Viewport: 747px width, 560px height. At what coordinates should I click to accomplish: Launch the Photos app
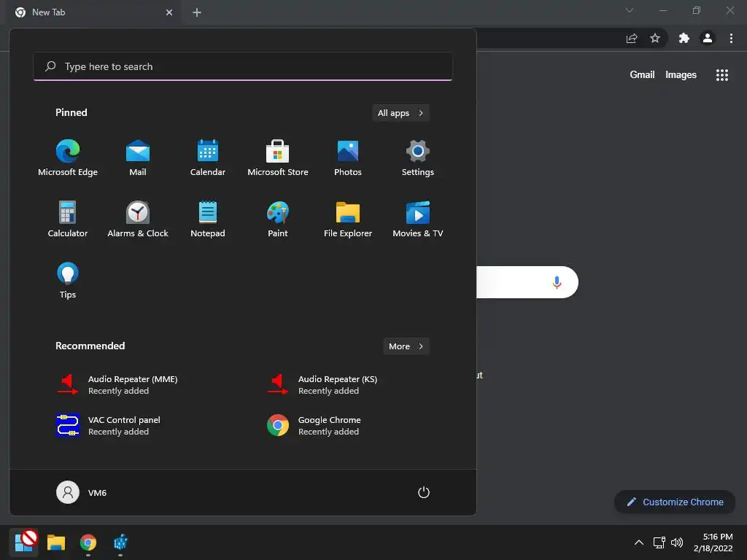tap(348, 158)
